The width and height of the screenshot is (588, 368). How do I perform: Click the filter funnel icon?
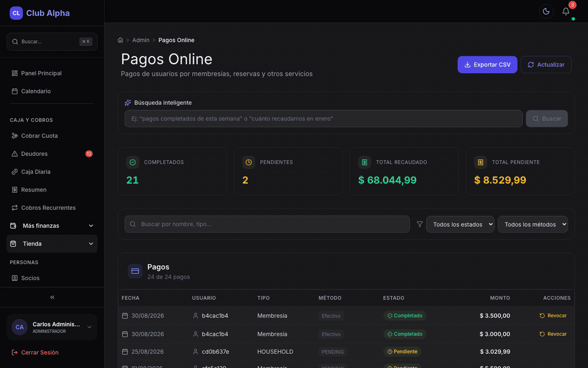[x=420, y=224]
